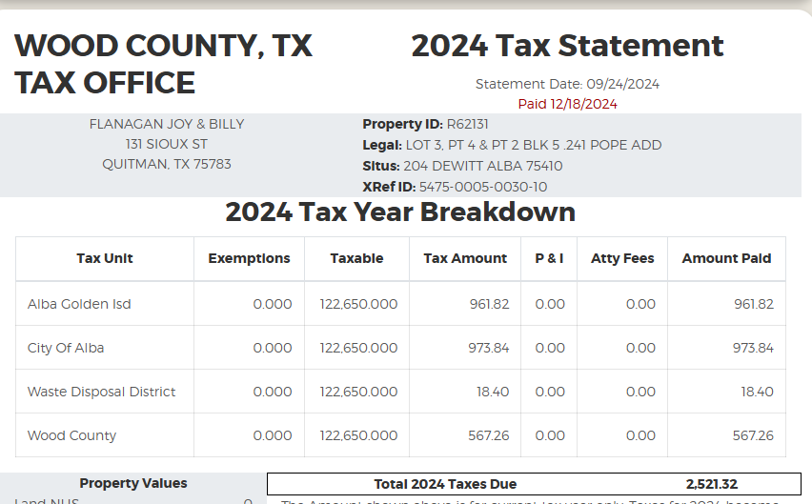This screenshot has height=504, width=812.
Task: Click the Property Values section header
Action: (133, 483)
